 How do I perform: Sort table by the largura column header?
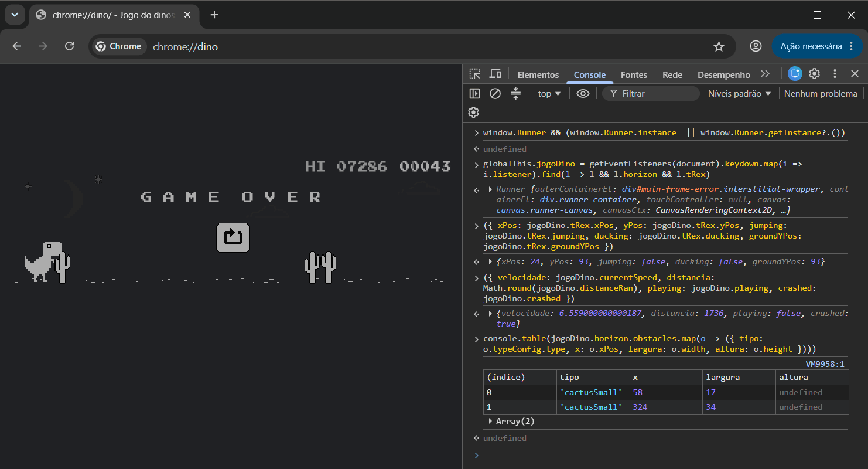739,378
